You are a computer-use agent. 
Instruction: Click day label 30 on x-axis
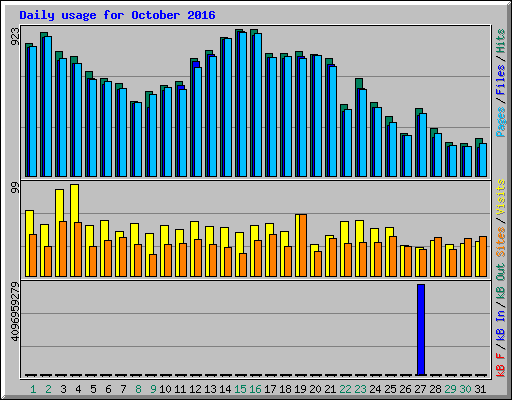click(x=465, y=389)
